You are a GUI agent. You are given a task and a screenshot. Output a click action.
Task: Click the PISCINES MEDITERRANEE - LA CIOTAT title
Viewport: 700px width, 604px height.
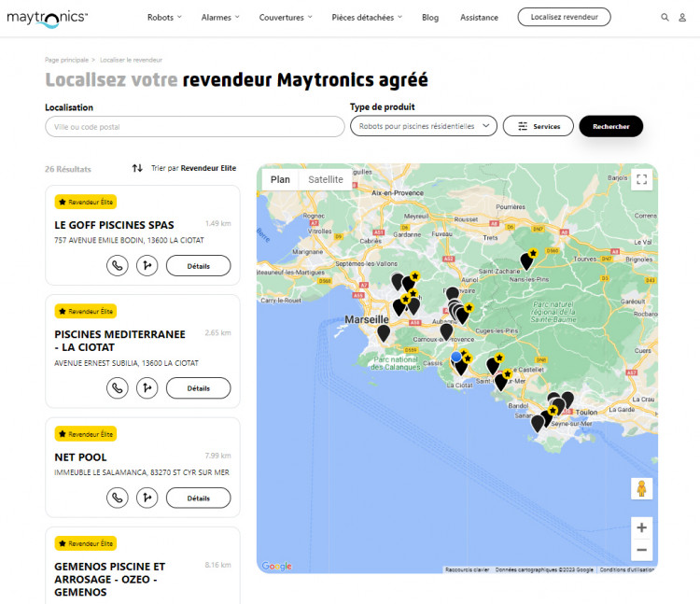click(x=119, y=341)
